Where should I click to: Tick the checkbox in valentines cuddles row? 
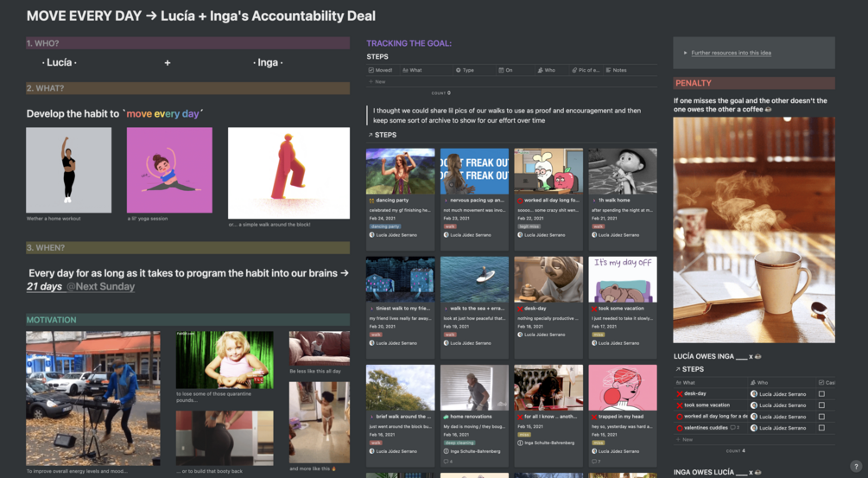(x=821, y=428)
